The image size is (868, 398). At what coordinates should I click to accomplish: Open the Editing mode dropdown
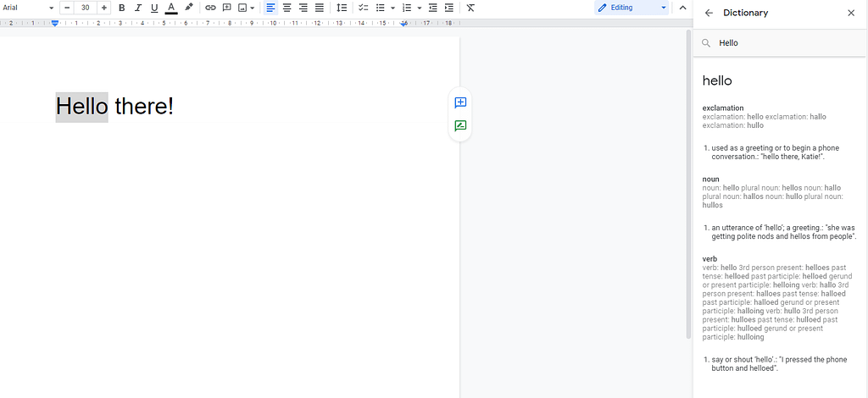click(632, 8)
